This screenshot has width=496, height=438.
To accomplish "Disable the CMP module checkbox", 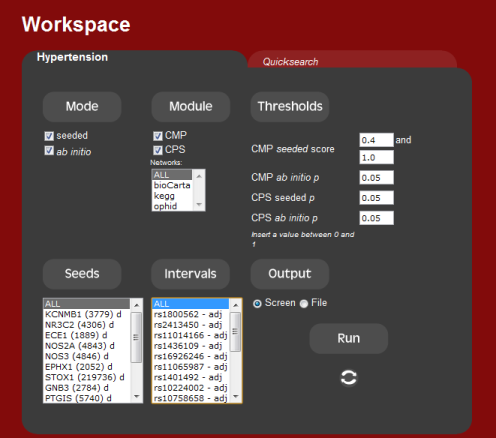I will coord(158,136).
